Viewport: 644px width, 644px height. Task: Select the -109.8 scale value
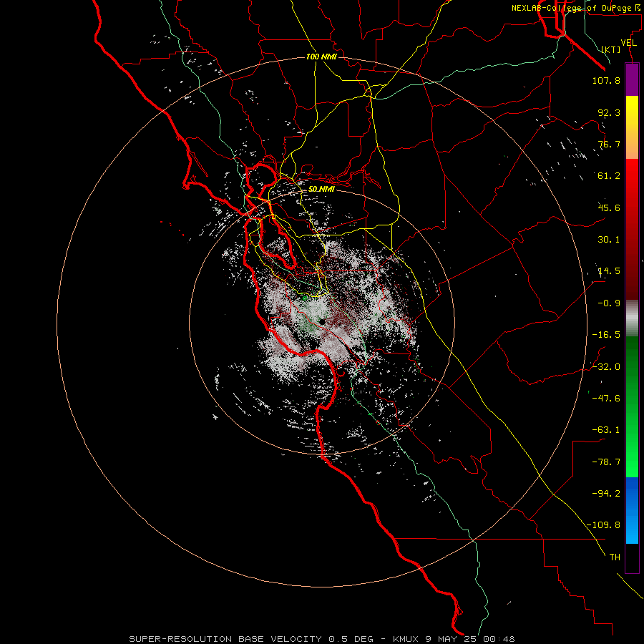603,525
